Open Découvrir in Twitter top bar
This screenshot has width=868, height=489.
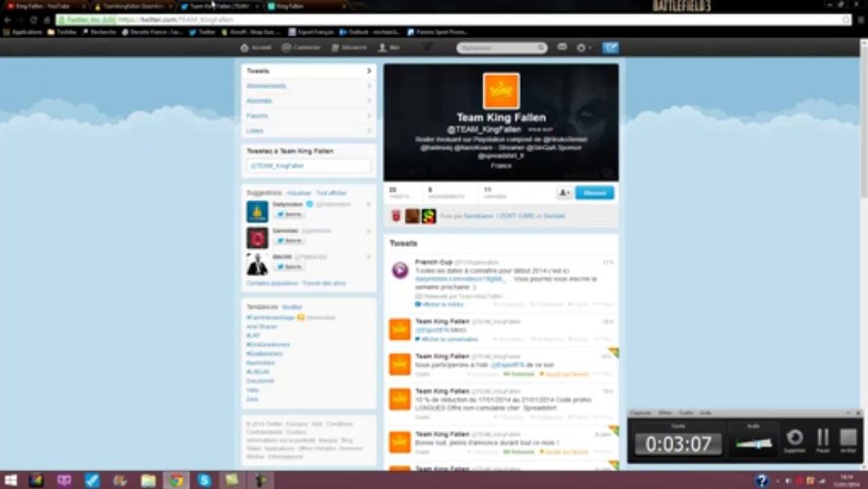click(349, 48)
